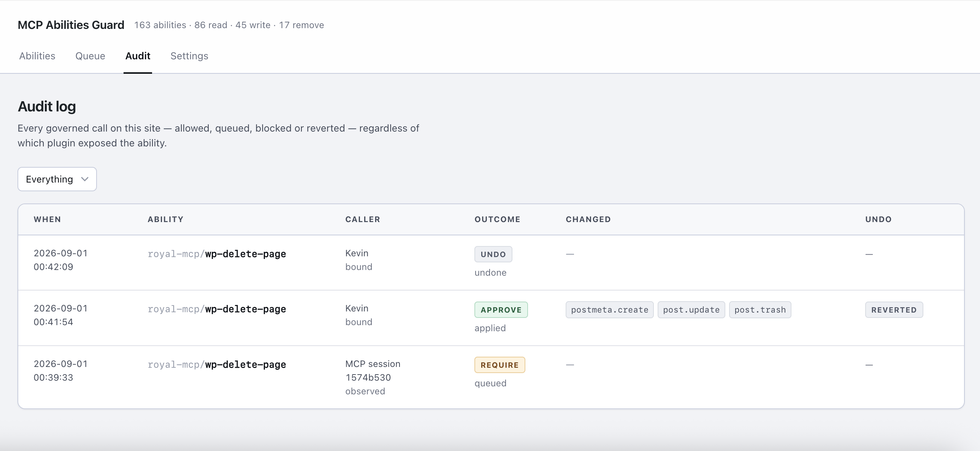
Task: Click the REQUIRE outcome badge
Action: (500, 365)
